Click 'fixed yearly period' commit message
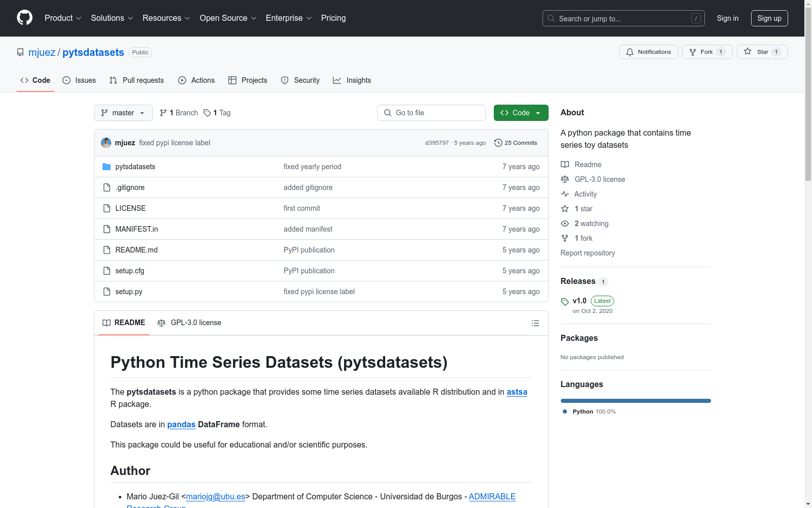Viewport: 812px width, 508px height. click(312, 167)
